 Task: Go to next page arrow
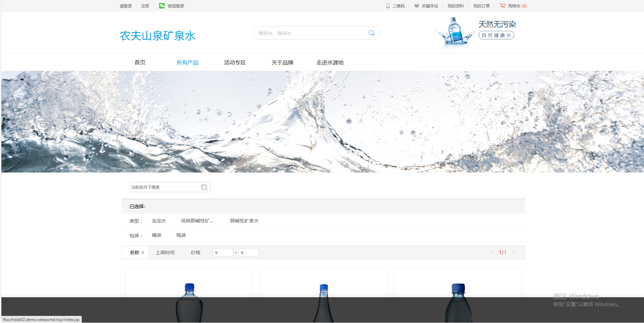(514, 253)
